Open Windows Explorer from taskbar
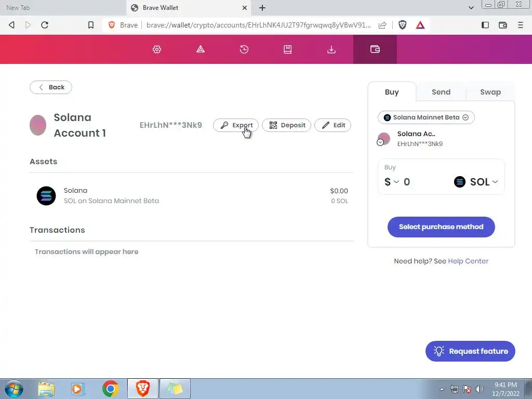532x399 pixels. (46, 389)
